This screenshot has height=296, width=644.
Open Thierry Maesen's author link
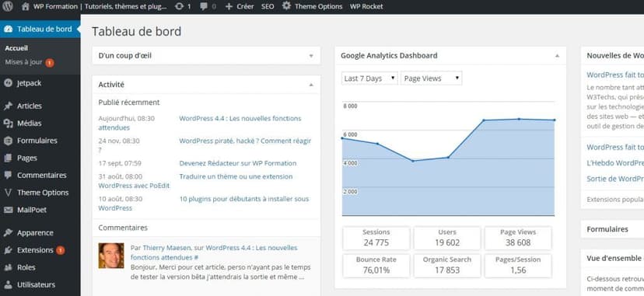pyautogui.click(x=166, y=248)
